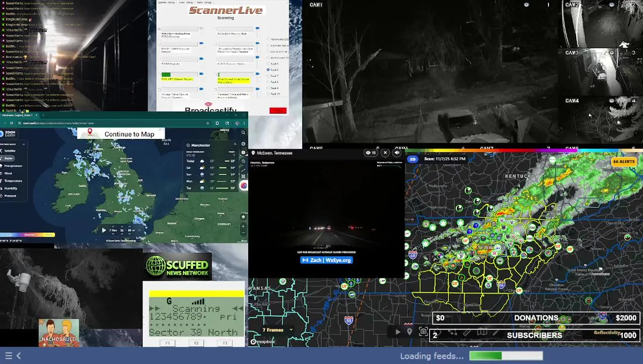The image size is (643, 364).
Task: Click the Scuffed News Network logo
Action: point(177,266)
